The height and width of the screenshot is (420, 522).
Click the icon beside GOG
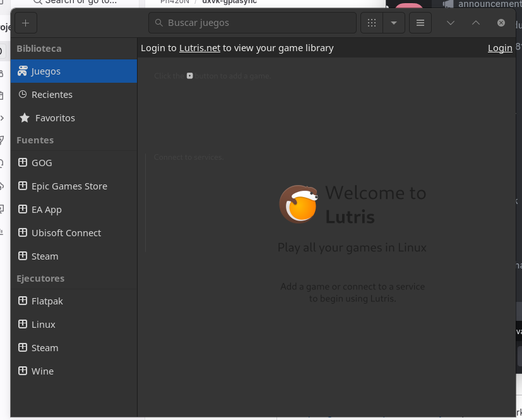[23, 162]
